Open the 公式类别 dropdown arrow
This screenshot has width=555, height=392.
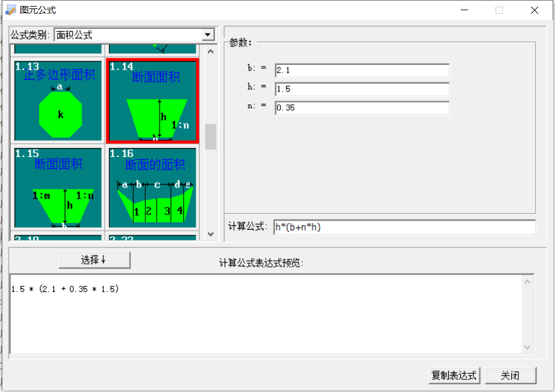(208, 35)
